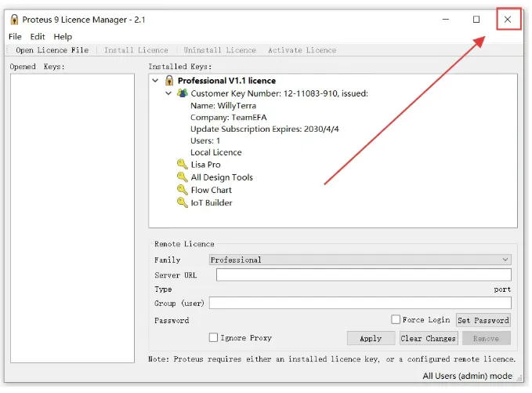Screen dimensions: 532x393
Task: Focus the Group (user) input field
Action: click(x=360, y=303)
